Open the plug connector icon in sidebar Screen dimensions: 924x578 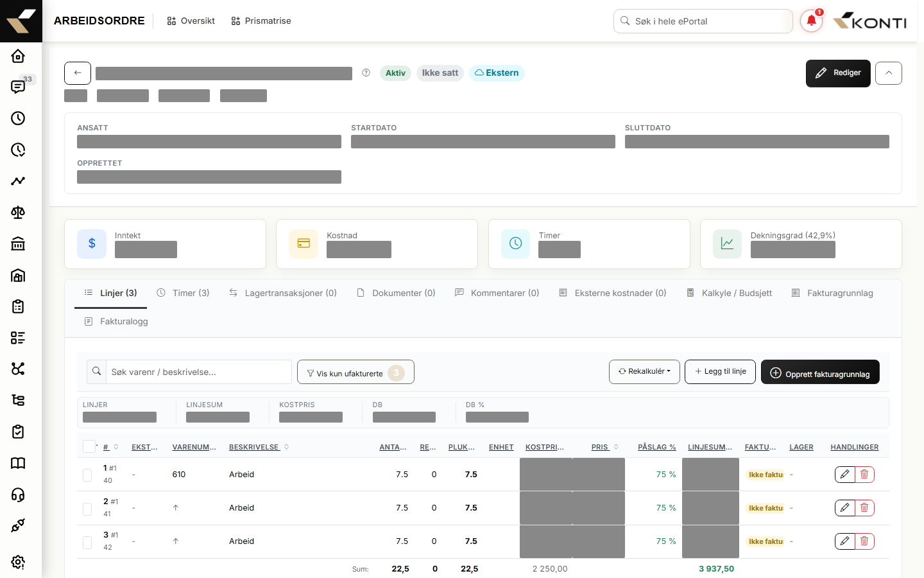(x=18, y=525)
